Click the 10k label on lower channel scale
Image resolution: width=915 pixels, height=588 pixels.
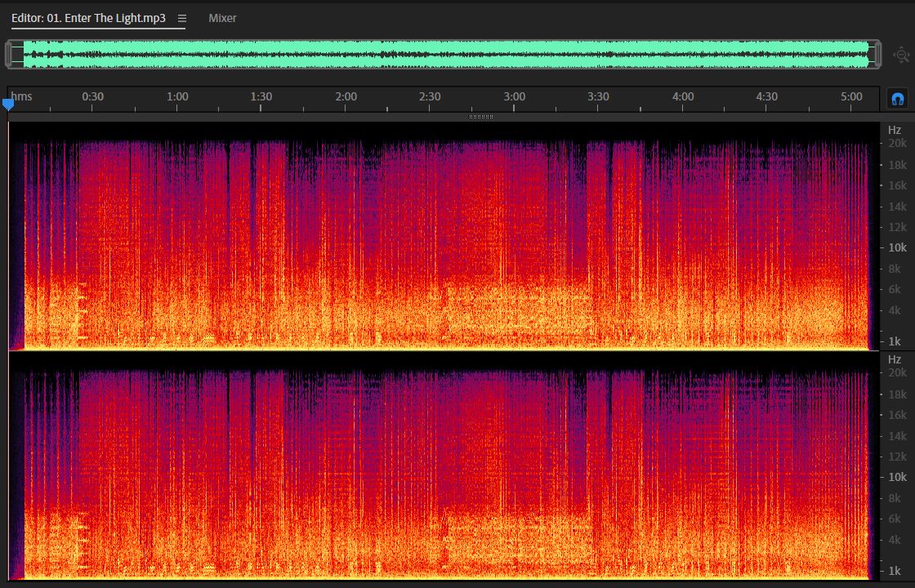pos(898,477)
